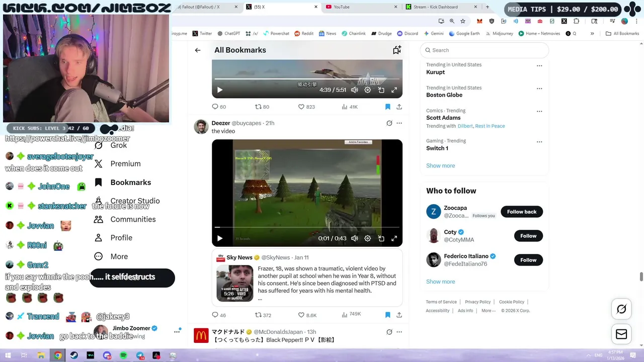This screenshot has height=362, width=644.
Task: View analytics showing 41K views
Action: pyautogui.click(x=350, y=107)
